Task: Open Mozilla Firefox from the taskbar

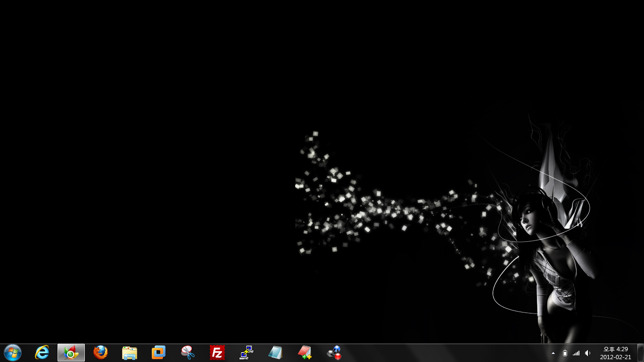Action: pyautogui.click(x=100, y=353)
